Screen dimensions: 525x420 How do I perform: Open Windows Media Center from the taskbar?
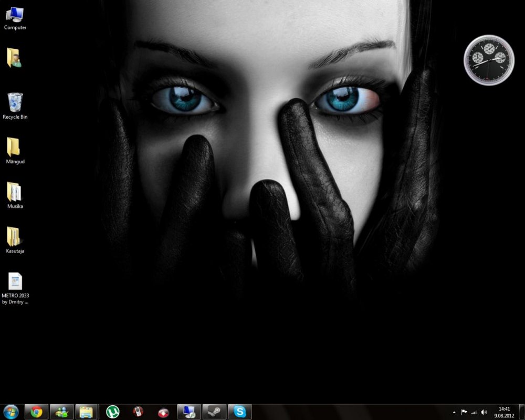coord(188,412)
